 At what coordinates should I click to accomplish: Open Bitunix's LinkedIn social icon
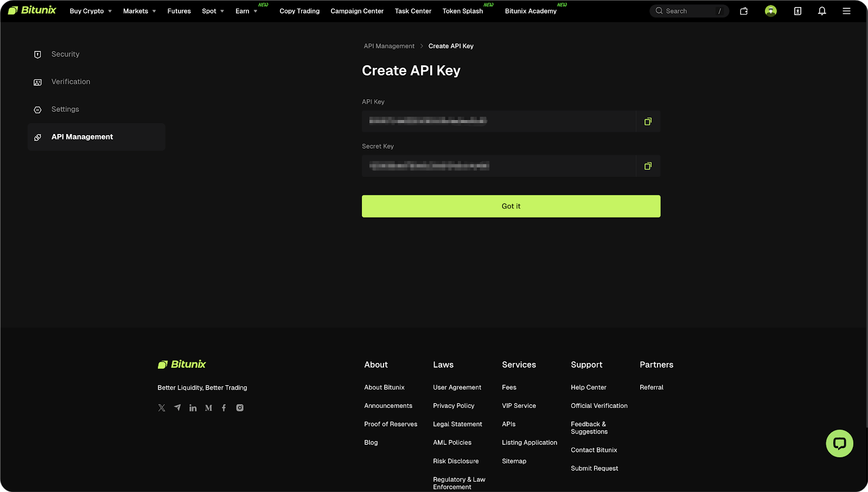pos(193,407)
